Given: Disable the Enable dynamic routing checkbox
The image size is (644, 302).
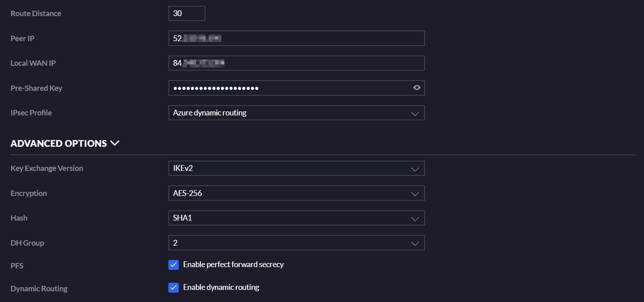Looking at the screenshot, I should [174, 288].
